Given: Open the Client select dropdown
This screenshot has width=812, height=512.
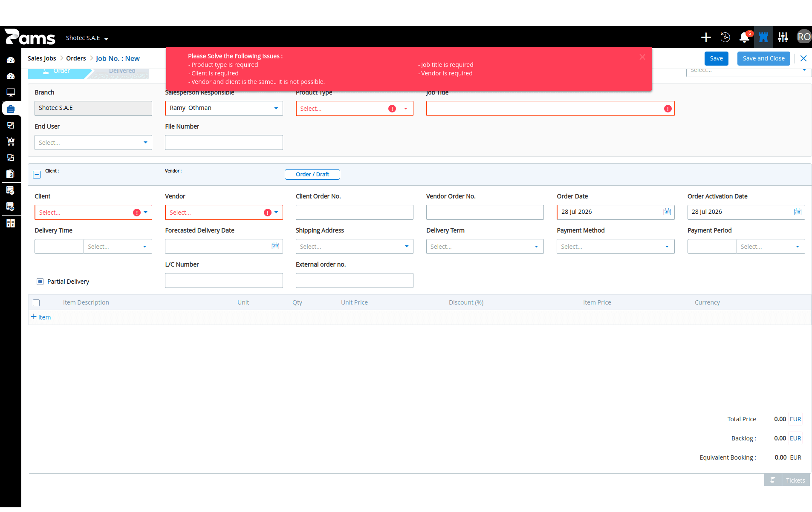Looking at the screenshot, I should point(93,213).
